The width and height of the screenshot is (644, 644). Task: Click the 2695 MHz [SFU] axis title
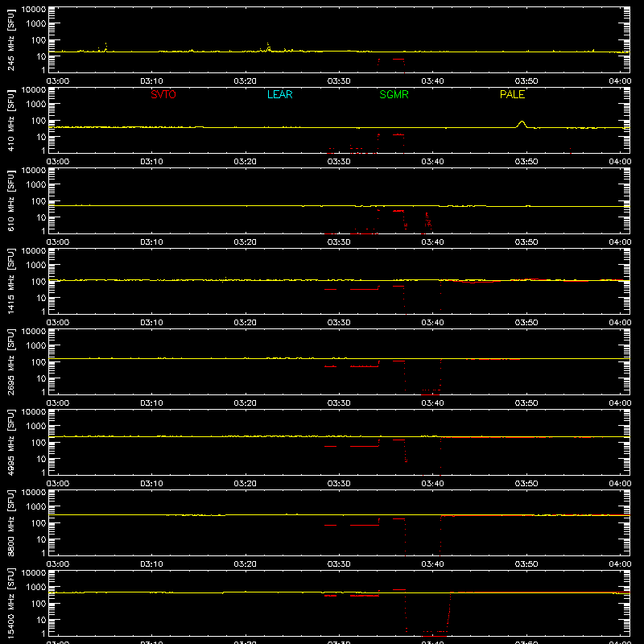tap(10, 361)
